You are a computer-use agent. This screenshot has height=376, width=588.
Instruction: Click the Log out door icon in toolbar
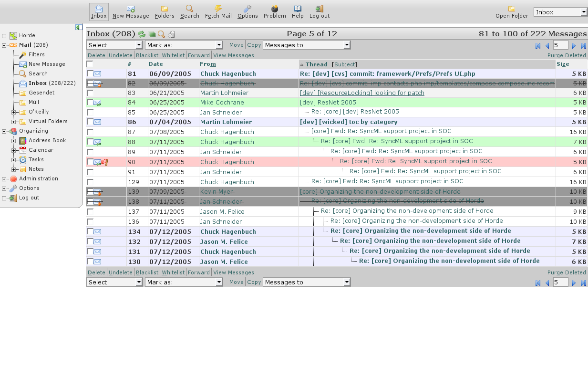coord(320,9)
